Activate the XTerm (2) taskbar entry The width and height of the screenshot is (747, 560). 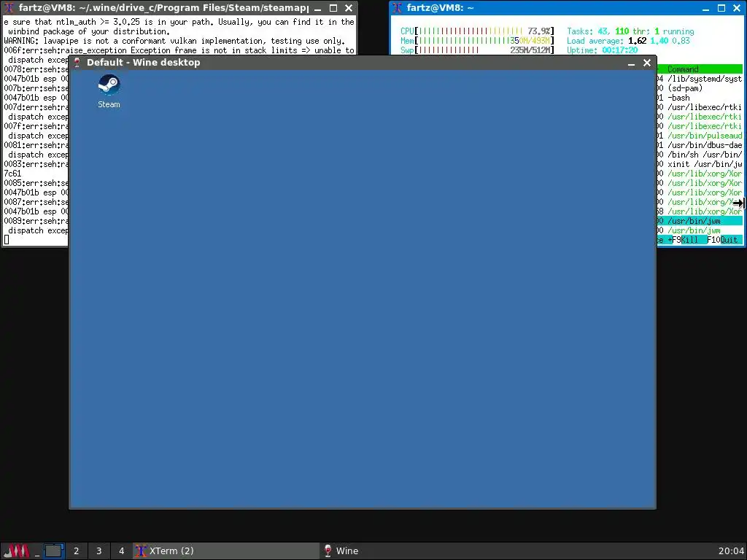tap(226, 551)
